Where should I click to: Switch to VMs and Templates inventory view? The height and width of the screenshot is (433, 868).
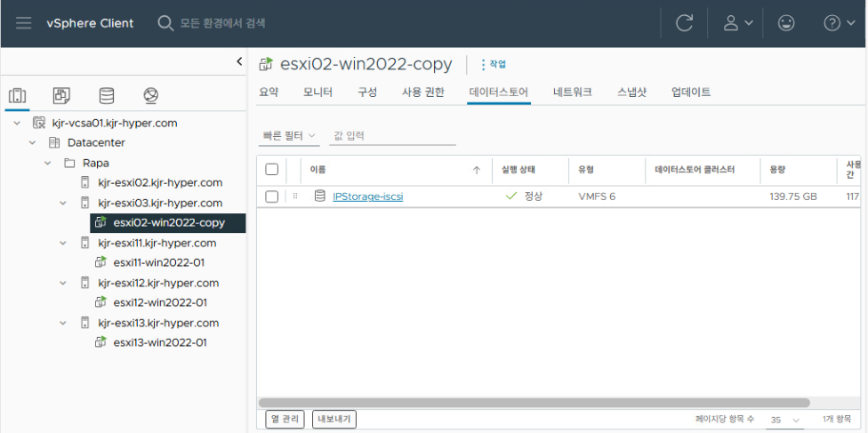click(x=61, y=96)
